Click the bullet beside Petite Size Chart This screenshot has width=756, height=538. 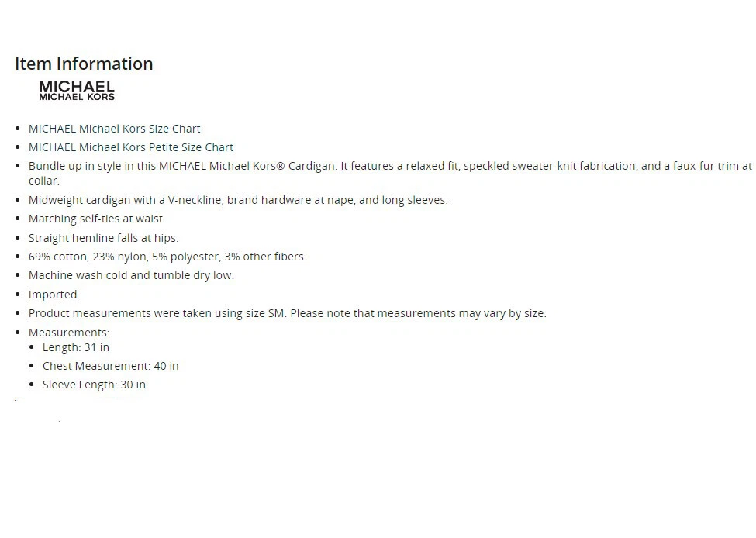click(18, 147)
